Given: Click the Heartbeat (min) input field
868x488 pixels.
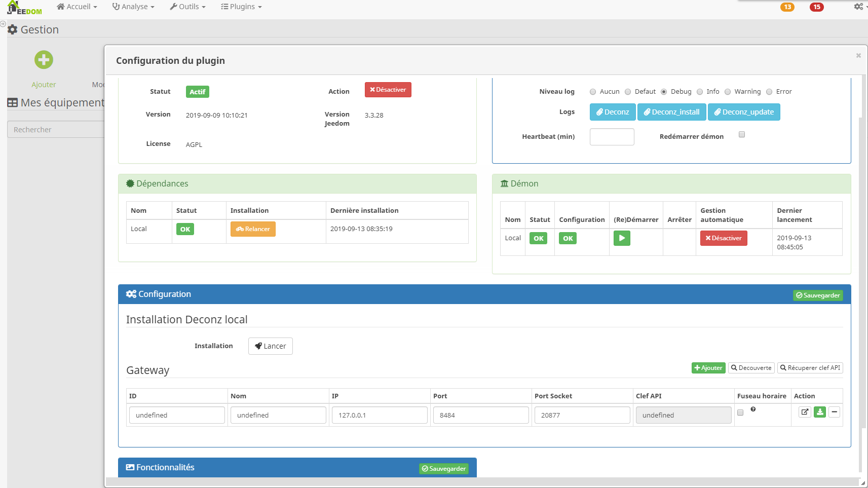Looking at the screenshot, I should pyautogui.click(x=612, y=137).
